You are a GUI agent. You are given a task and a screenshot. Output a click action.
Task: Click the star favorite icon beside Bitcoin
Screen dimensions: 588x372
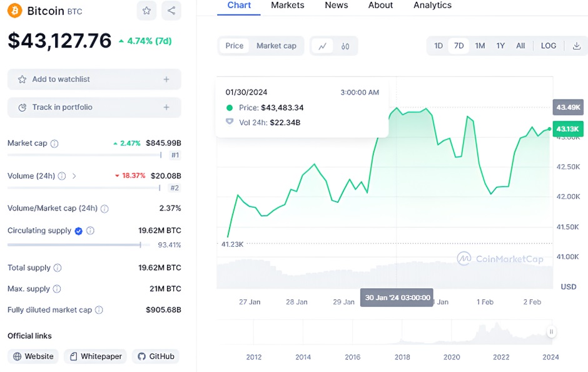(146, 11)
